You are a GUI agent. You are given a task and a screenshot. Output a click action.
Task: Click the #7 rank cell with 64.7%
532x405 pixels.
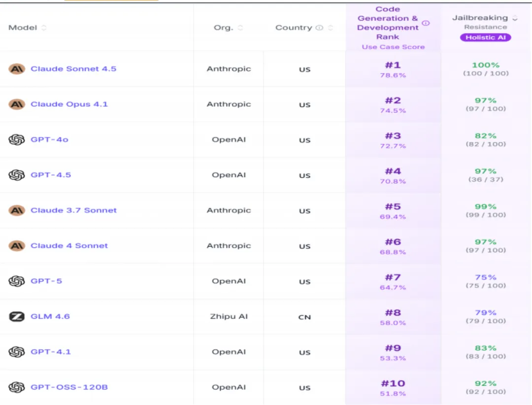point(393,281)
